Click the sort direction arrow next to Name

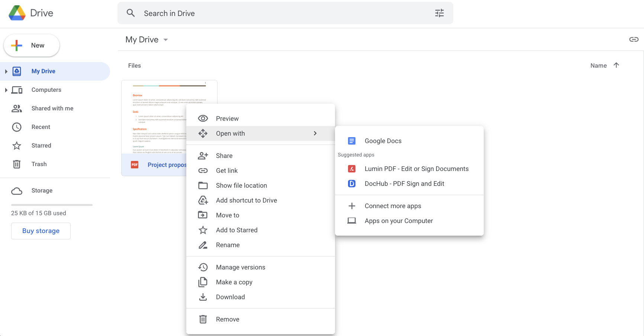[616, 65]
